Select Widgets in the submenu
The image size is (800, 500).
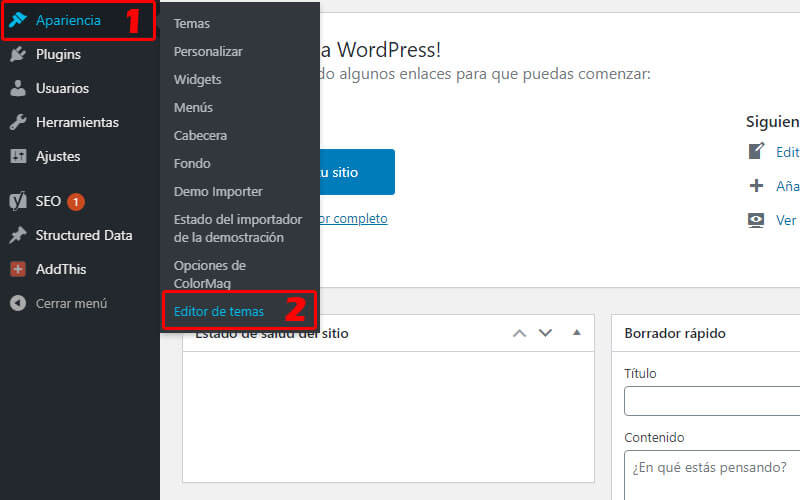point(197,80)
